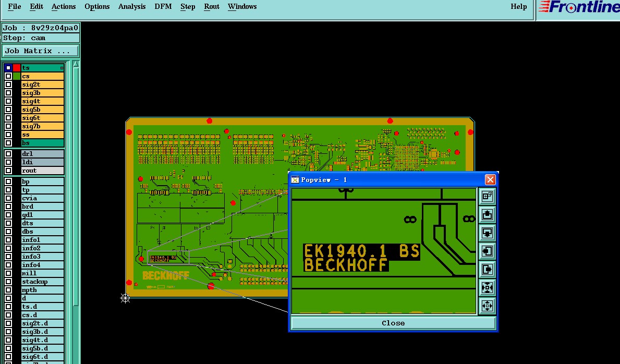Click the small grid marker on ts layer row
This screenshot has height=364, width=620.
tap(62, 68)
